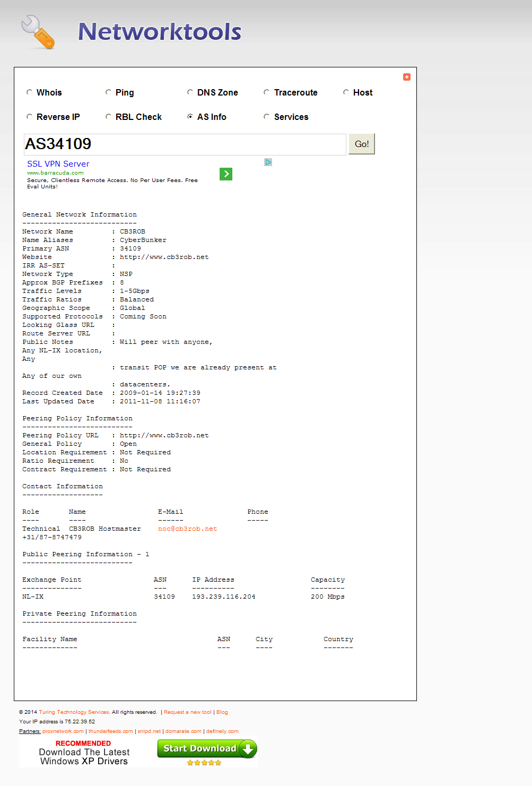Viewport: 532px width, 786px height.
Task: Click the CB3ROB Hostmaster contact name
Action: coord(105,529)
